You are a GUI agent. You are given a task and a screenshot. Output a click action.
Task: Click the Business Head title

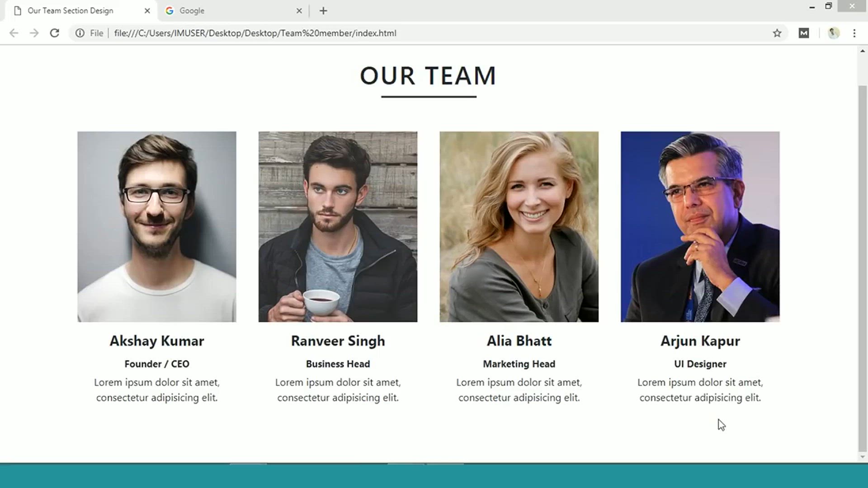click(x=338, y=364)
